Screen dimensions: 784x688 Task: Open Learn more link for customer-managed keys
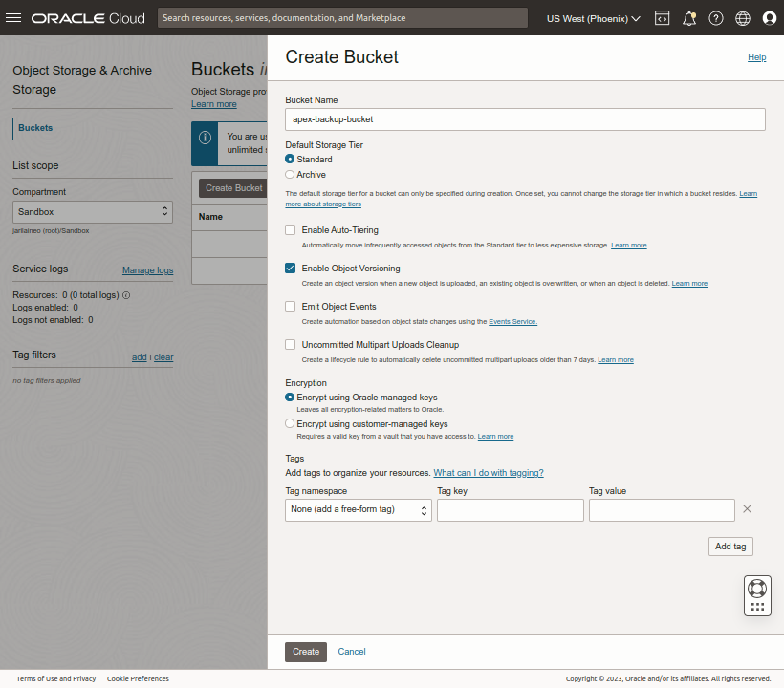(x=495, y=436)
